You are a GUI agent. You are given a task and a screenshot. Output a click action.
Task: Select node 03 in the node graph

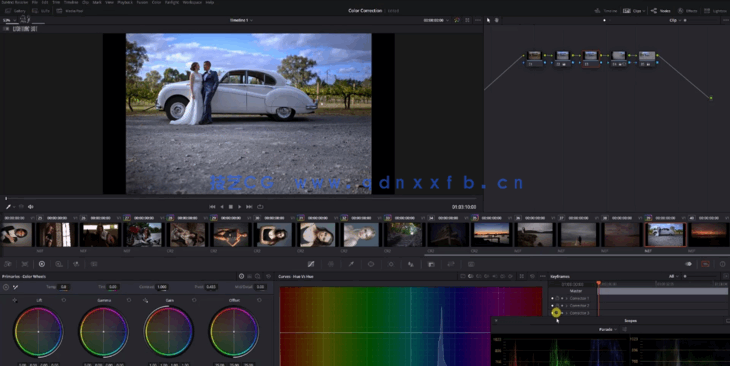[591, 59]
